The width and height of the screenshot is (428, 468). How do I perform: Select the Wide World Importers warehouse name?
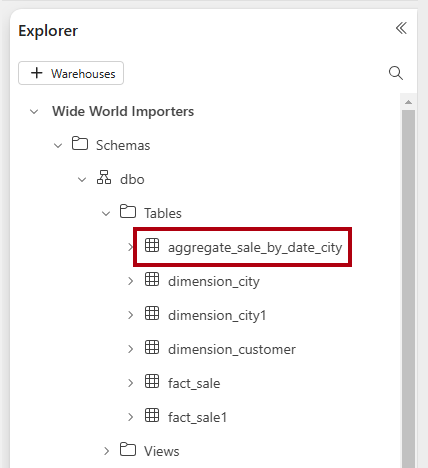tap(123, 111)
